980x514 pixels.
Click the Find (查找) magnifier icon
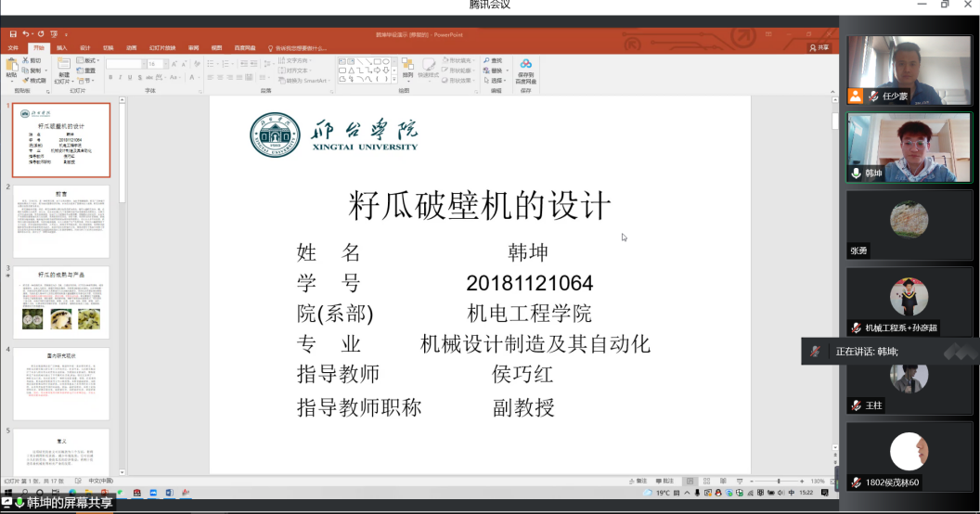(x=486, y=60)
